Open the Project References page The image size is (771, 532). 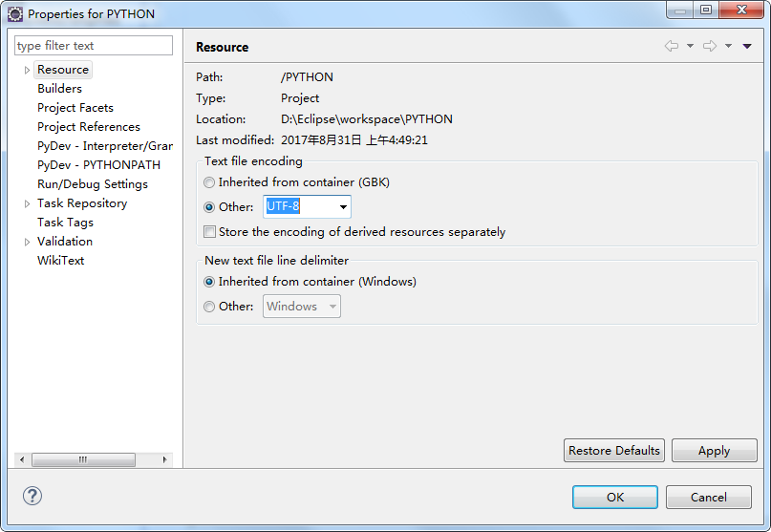(89, 127)
